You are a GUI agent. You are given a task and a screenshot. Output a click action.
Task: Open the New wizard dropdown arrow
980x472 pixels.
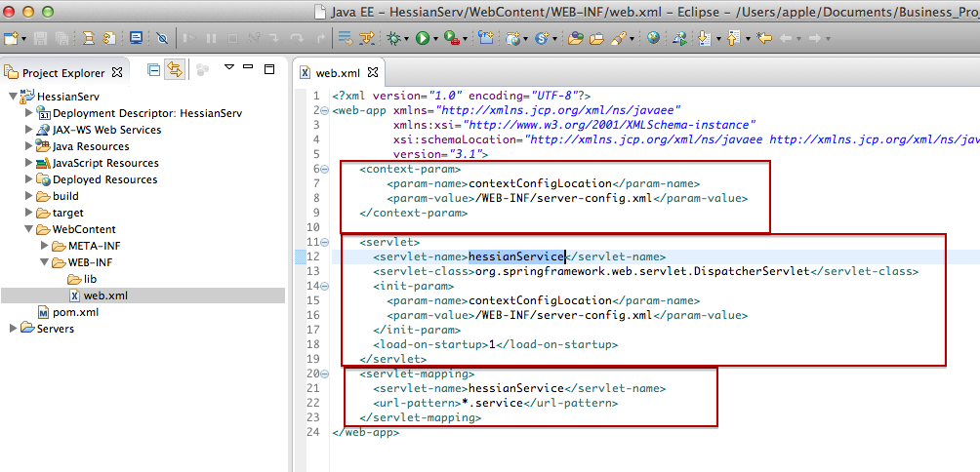23,39
